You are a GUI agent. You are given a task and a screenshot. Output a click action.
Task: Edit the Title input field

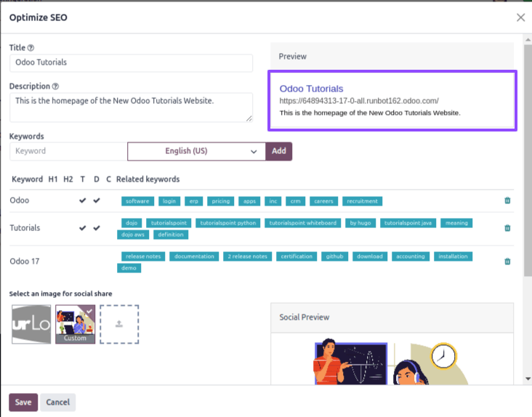click(x=131, y=62)
